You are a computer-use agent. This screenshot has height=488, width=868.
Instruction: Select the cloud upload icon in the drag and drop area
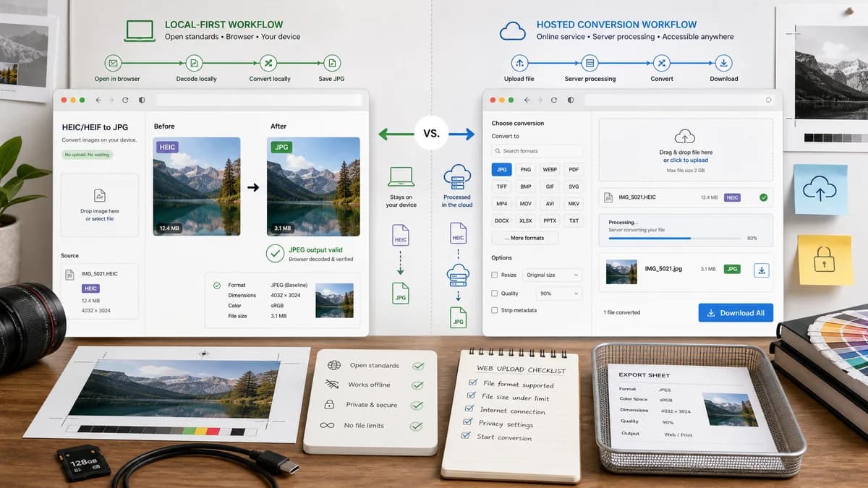point(684,137)
